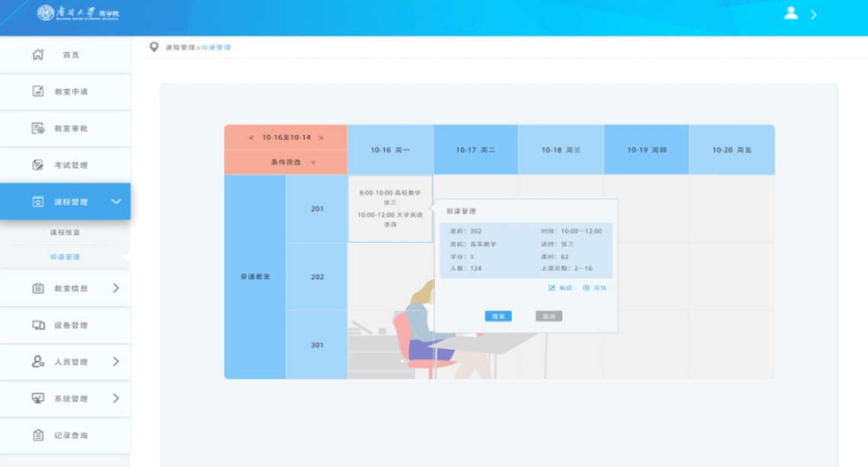The width and height of the screenshot is (868, 467).
Task: Expand the 人员管理 submenu arrow
Action: [116, 361]
